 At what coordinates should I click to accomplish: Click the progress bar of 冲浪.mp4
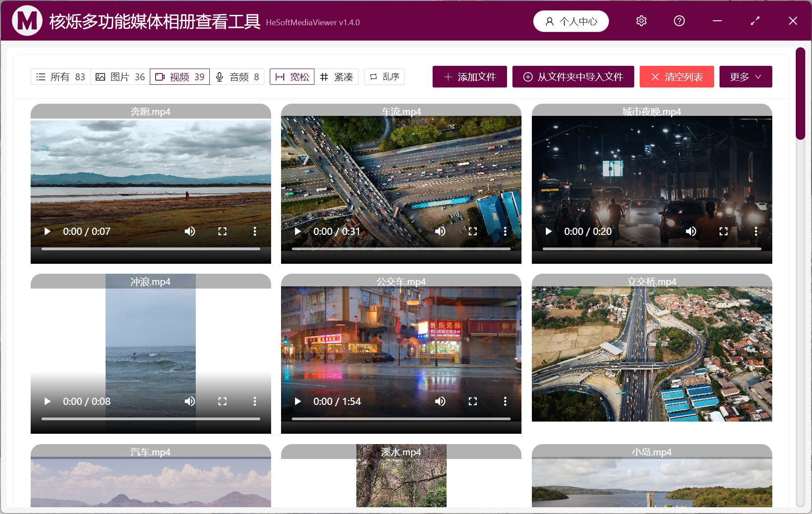pos(151,418)
